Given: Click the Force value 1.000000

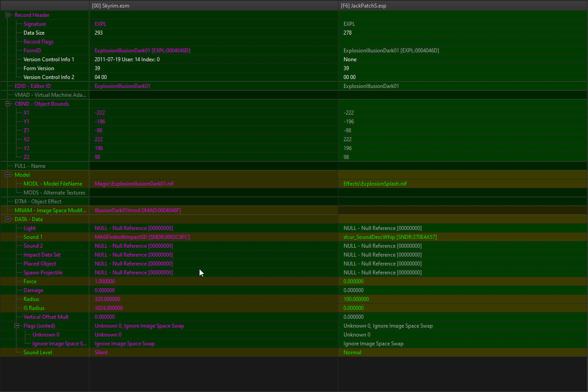Looking at the screenshot, I should click(104, 281).
